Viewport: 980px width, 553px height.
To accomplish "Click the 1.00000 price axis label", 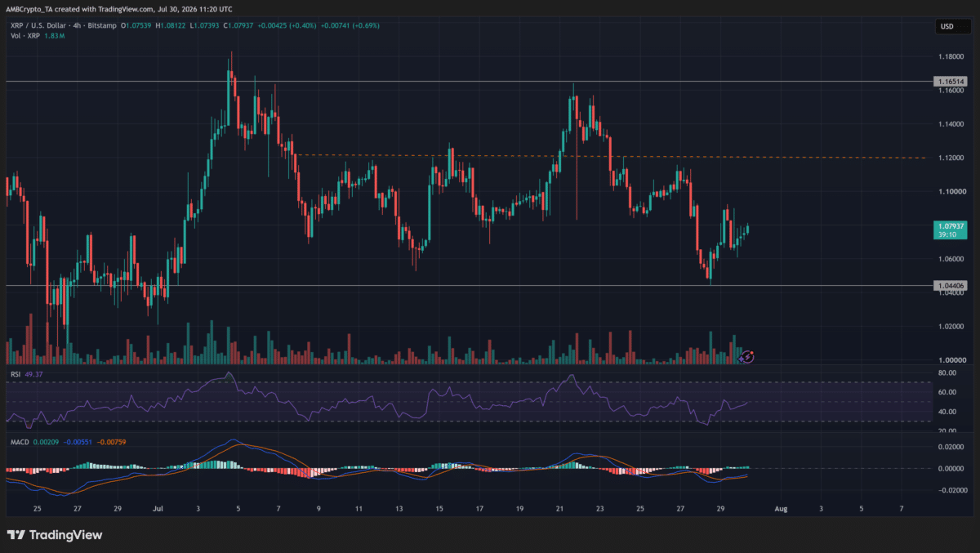I will [x=951, y=360].
